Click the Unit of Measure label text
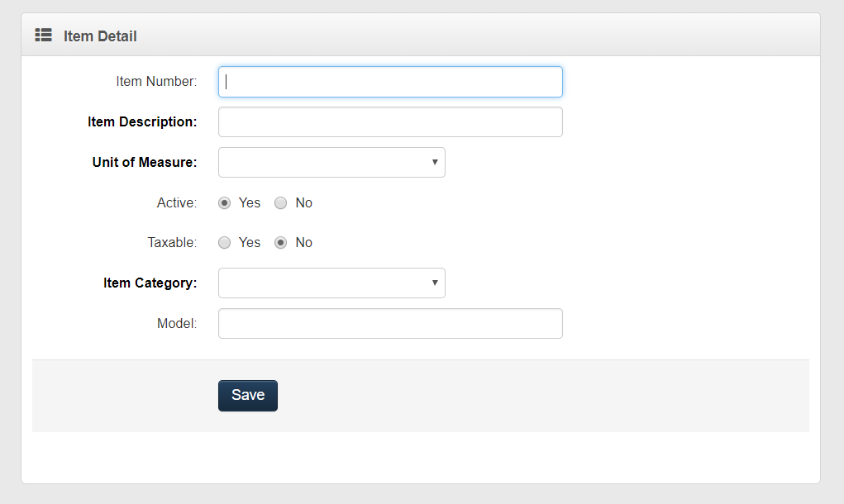844x504 pixels. click(x=145, y=163)
